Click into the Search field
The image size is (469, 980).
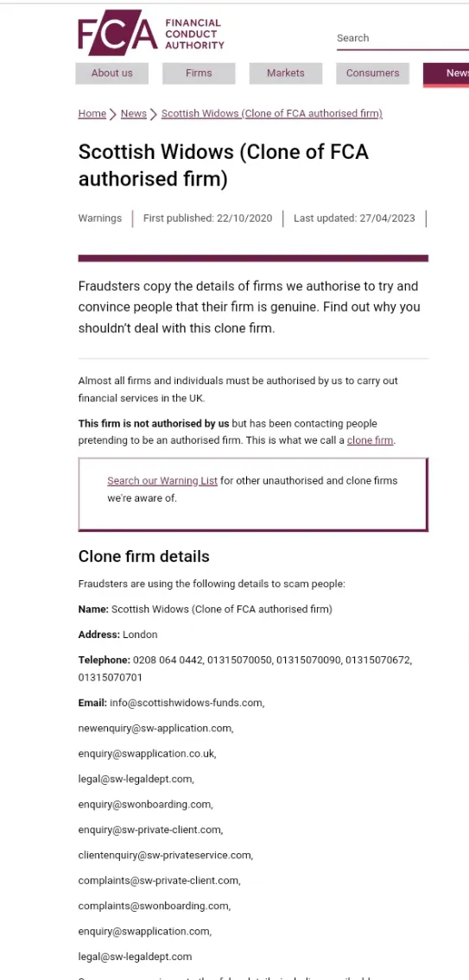coord(402,38)
